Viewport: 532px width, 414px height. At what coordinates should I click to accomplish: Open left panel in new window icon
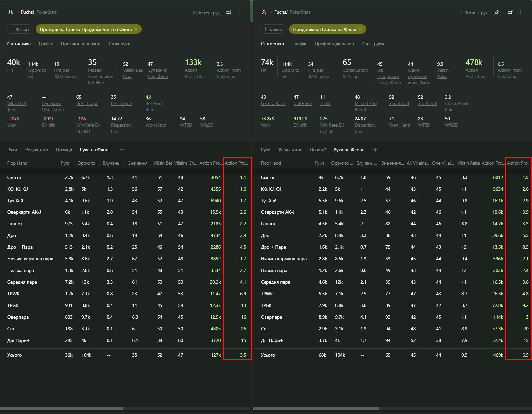pyautogui.click(x=229, y=12)
